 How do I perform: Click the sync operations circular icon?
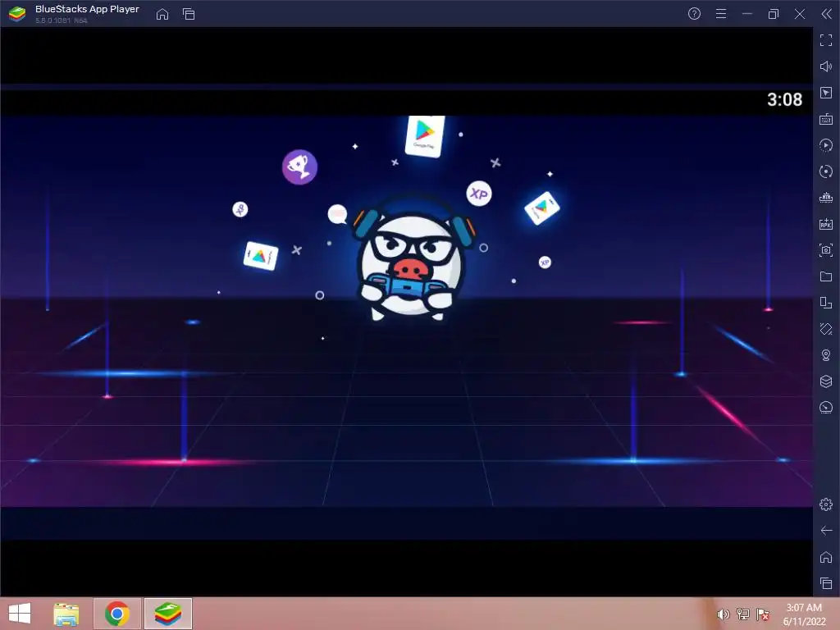pos(825,171)
